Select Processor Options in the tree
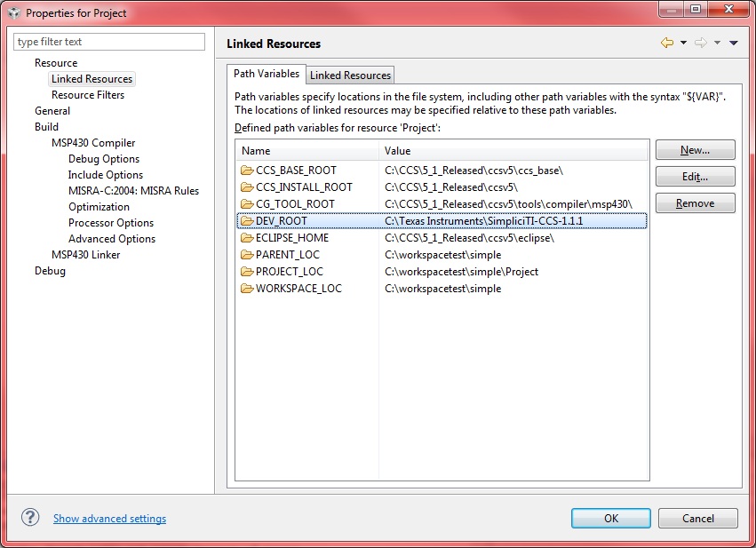The width and height of the screenshot is (756, 548). pyautogui.click(x=111, y=222)
